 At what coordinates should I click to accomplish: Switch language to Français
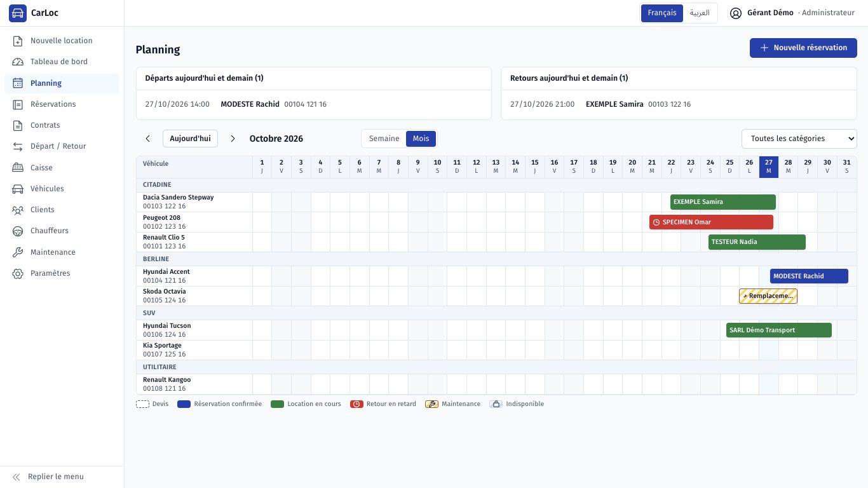(662, 13)
